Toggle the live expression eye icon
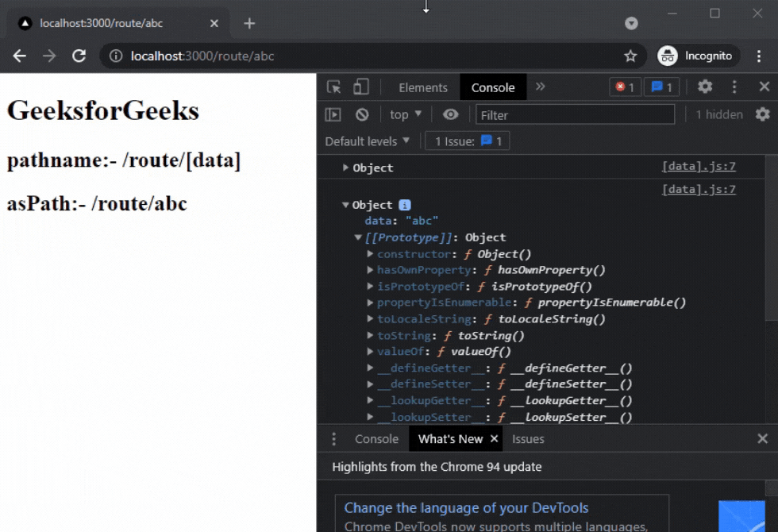 point(450,114)
